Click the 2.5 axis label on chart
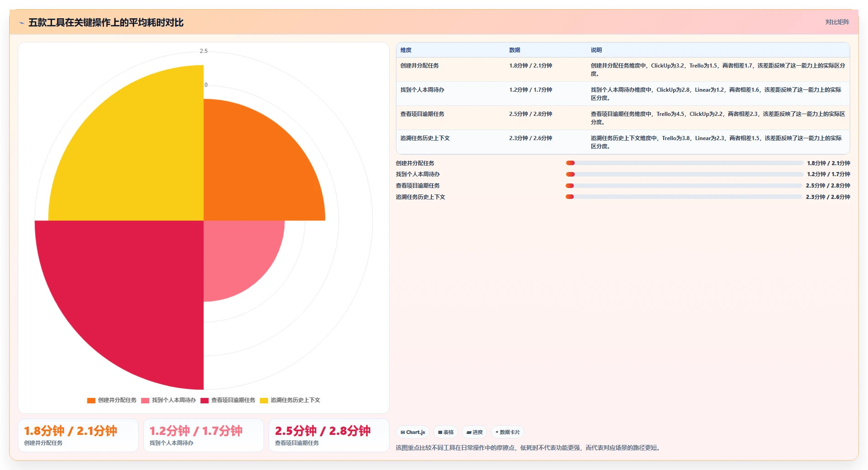The image size is (868, 470). click(203, 51)
